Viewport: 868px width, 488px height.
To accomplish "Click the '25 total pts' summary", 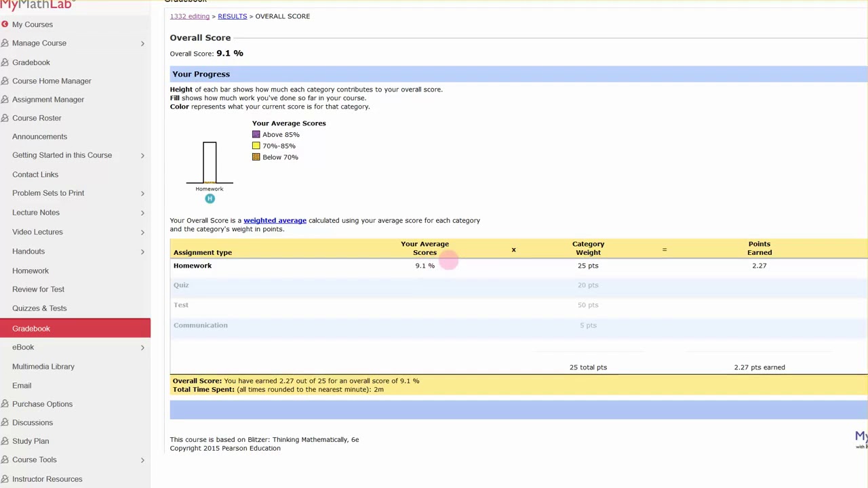I will tap(588, 367).
